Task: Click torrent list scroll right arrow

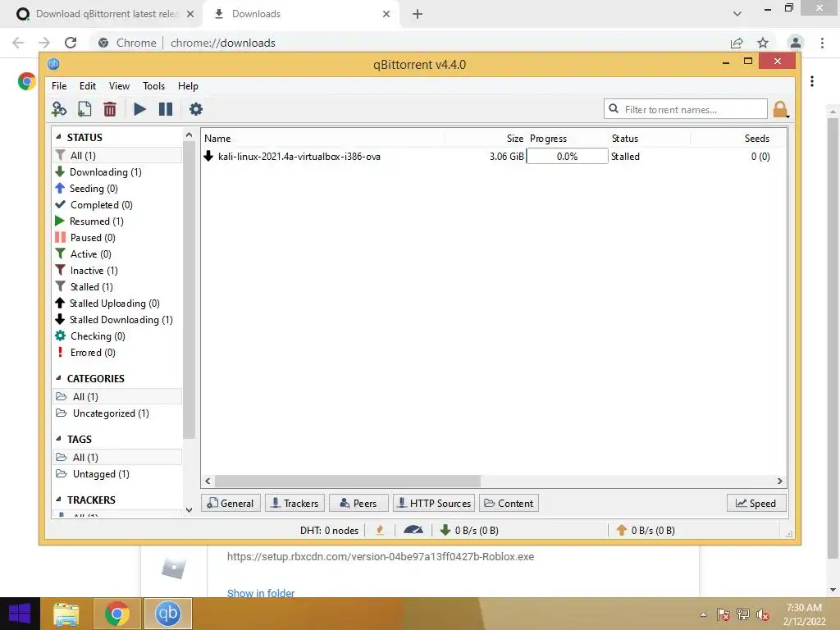Action: 780,481
